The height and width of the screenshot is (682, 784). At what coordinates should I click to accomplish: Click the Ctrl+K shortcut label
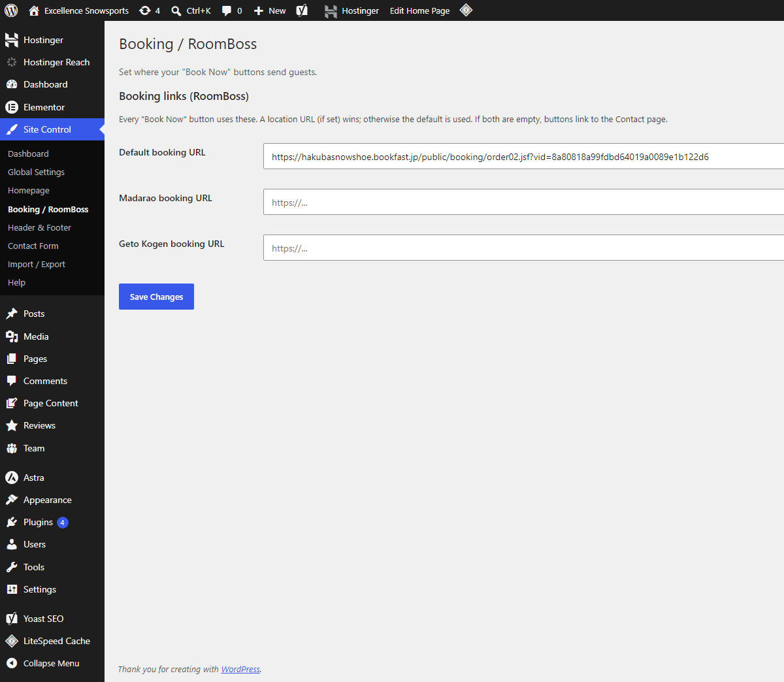coord(199,10)
